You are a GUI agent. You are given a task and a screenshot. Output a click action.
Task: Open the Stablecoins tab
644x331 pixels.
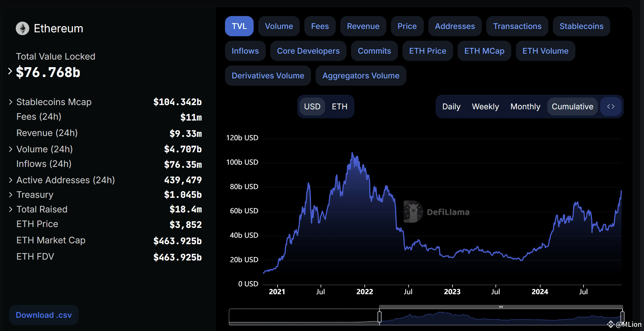[581, 26]
